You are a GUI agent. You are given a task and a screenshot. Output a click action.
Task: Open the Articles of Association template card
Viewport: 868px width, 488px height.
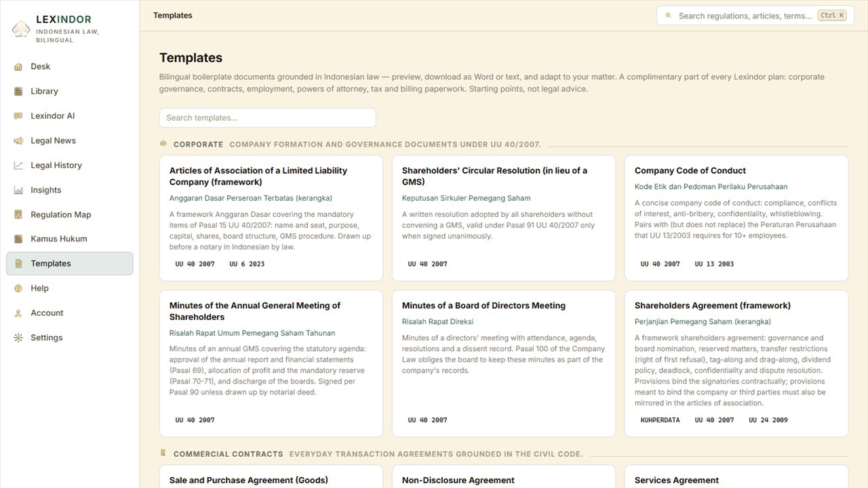[x=271, y=218]
